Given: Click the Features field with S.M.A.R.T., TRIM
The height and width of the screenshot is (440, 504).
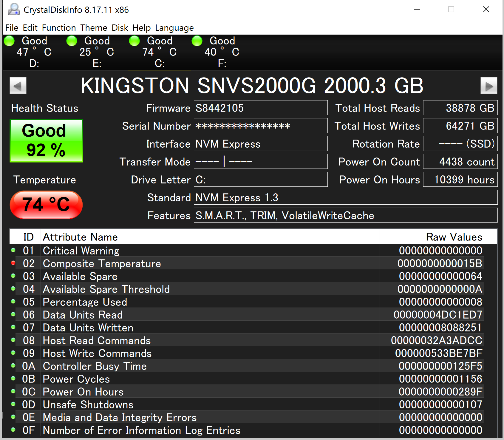Looking at the screenshot, I should (346, 215).
